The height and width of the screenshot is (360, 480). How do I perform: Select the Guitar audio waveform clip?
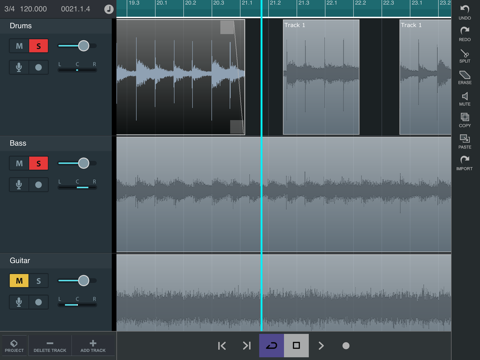284,293
